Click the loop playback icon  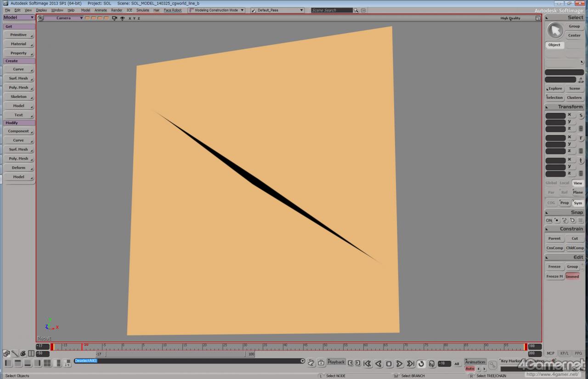click(x=421, y=363)
